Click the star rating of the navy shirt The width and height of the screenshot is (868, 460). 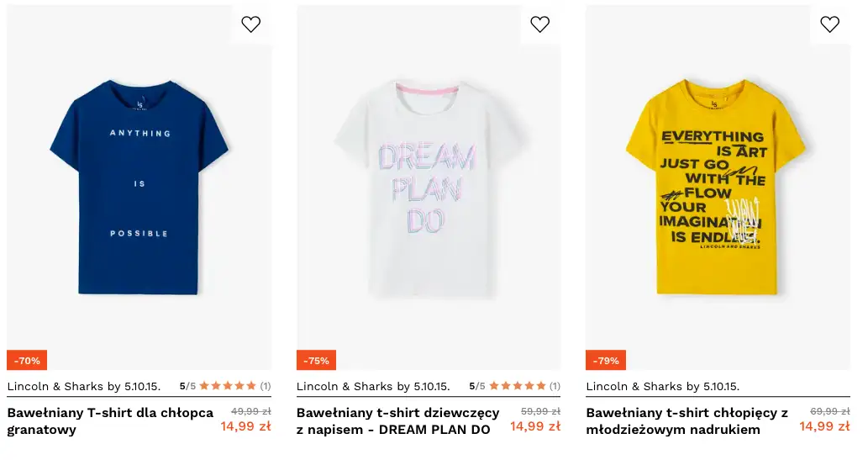(228, 386)
